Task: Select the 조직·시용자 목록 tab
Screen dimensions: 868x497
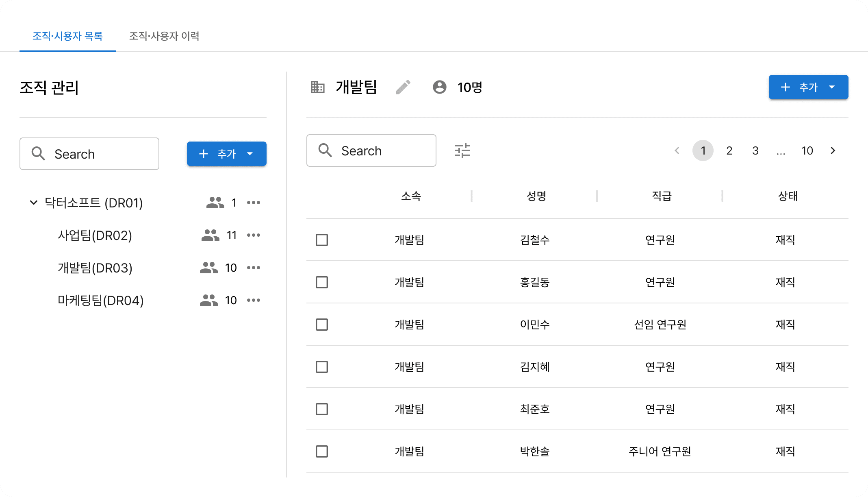Action: [x=67, y=36]
